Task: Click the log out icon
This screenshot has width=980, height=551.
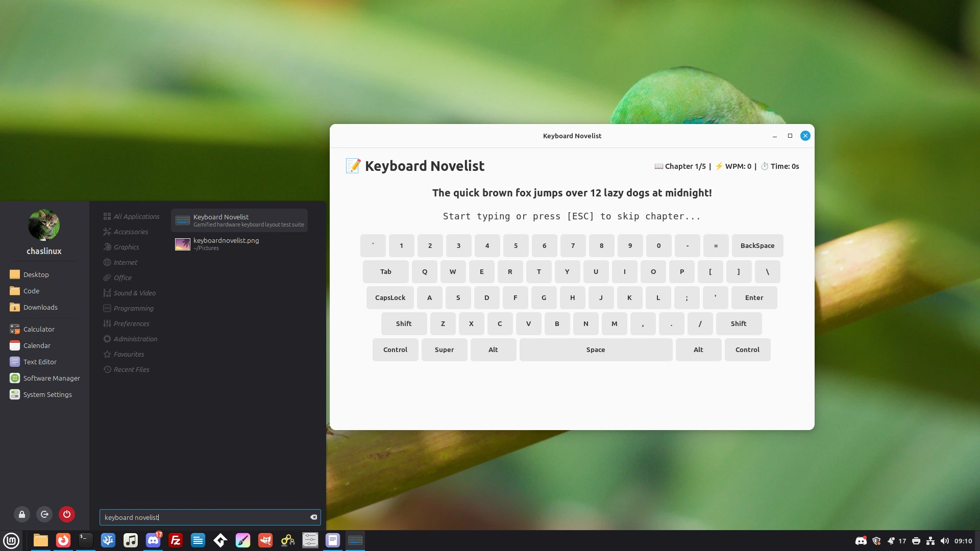Action: [x=44, y=514]
